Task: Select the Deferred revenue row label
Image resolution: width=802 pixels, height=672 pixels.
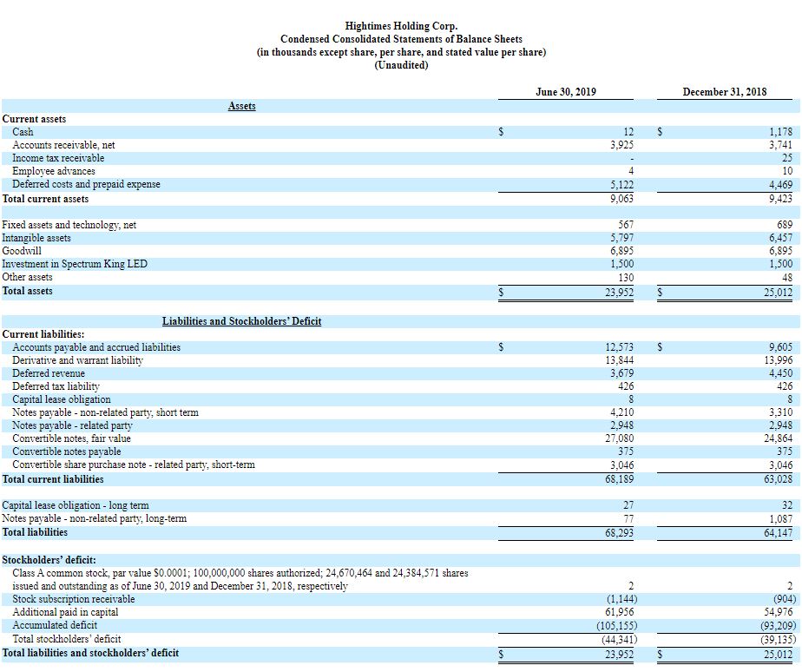Action: pos(49,372)
